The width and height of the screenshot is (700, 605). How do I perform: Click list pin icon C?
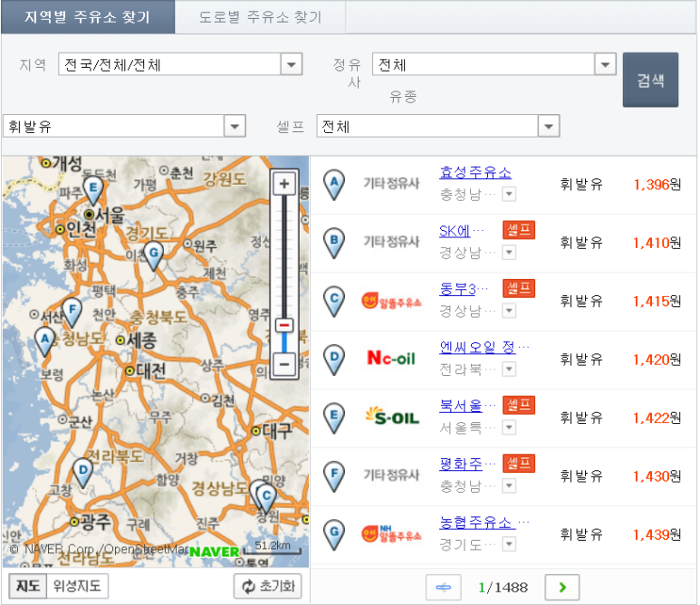334,302
